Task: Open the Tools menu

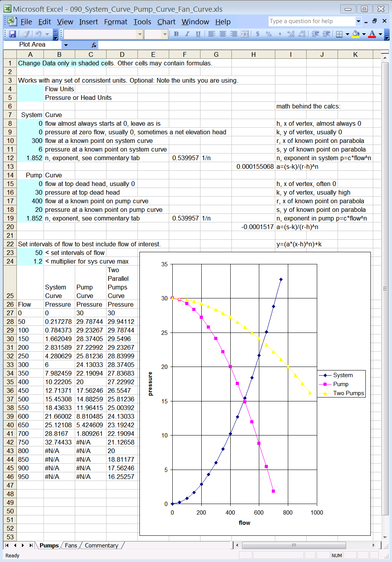Action: 142,22
